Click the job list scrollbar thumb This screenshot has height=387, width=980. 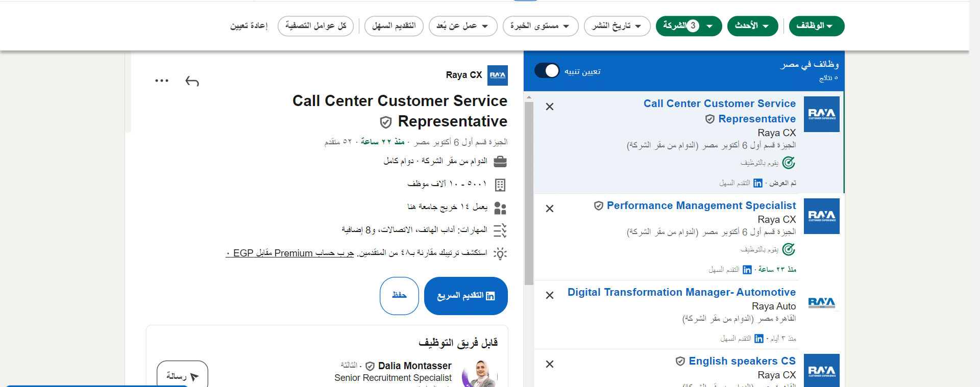coord(529,194)
